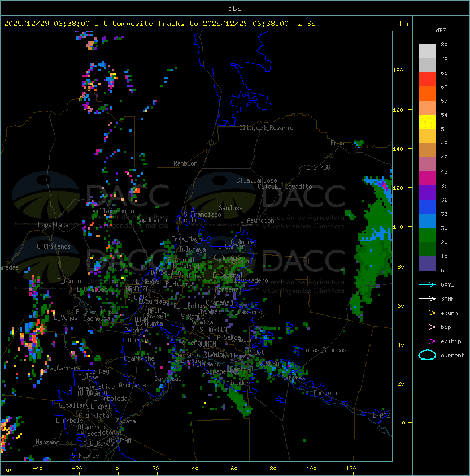Click the green echo cell near Mirador

click(x=240, y=401)
